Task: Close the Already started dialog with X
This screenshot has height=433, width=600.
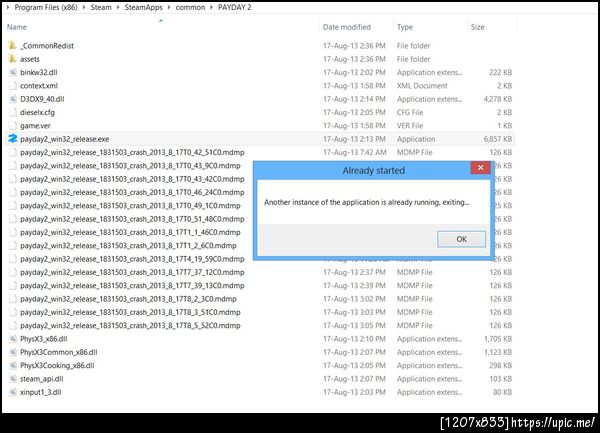Action: coord(481,168)
